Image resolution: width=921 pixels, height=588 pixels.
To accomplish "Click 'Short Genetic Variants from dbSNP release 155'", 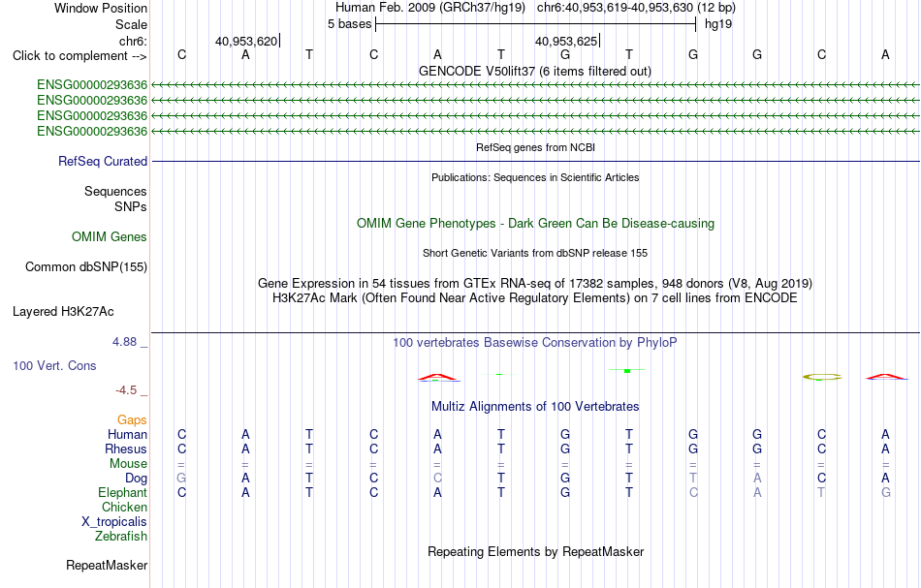I will (x=535, y=254).
